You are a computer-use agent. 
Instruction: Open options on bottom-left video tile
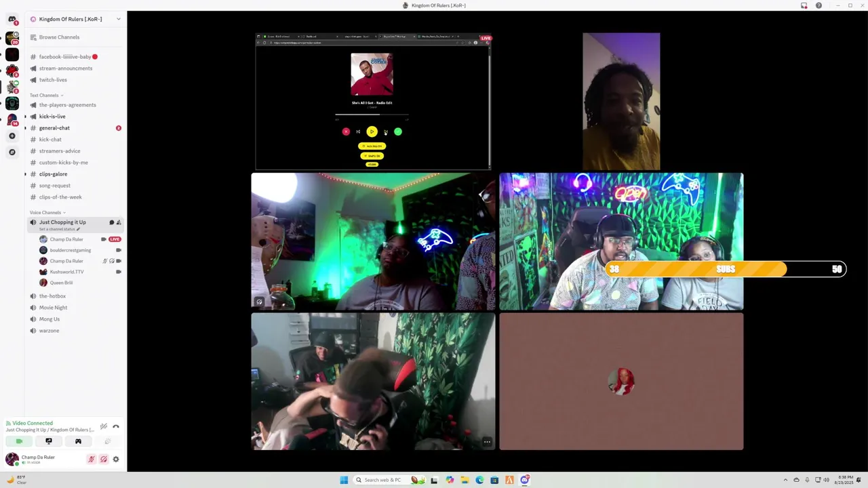coord(487,442)
